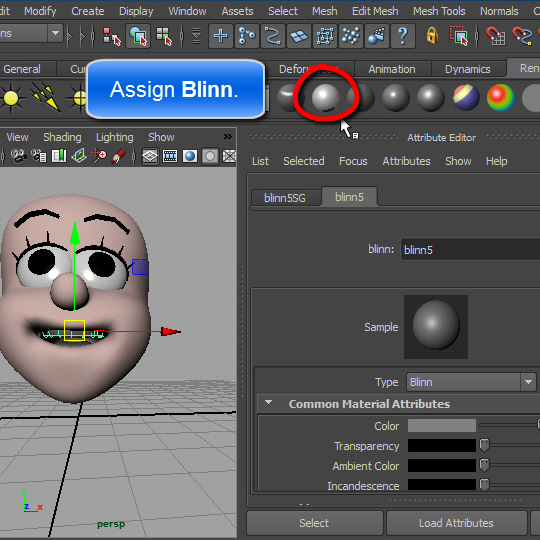Toggle the joints selection mask icon
The image size is (540, 540).
[247, 36]
